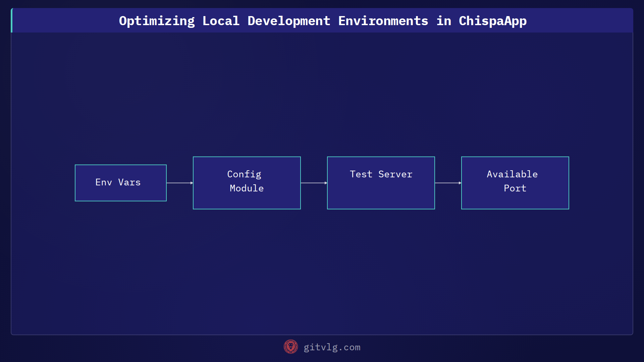Click the Env Vars box

121,183
